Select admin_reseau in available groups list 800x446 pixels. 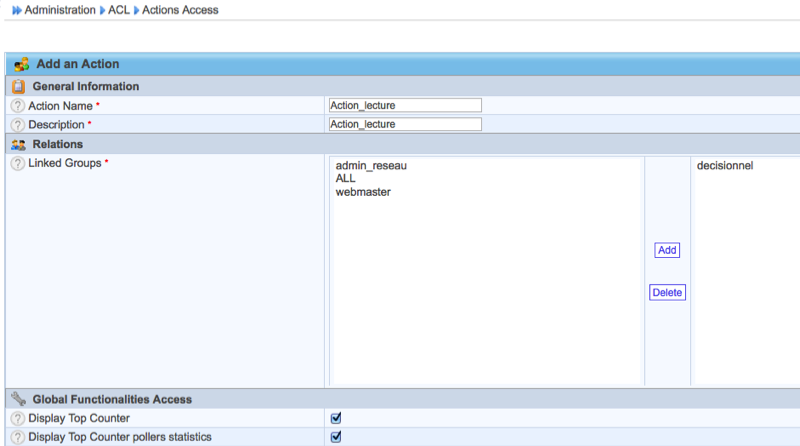371,166
